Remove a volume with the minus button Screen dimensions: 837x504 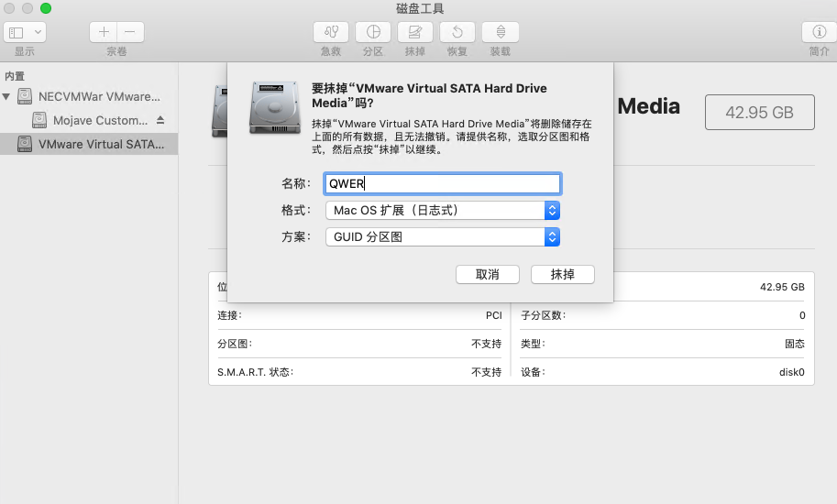tap(130, 32)
